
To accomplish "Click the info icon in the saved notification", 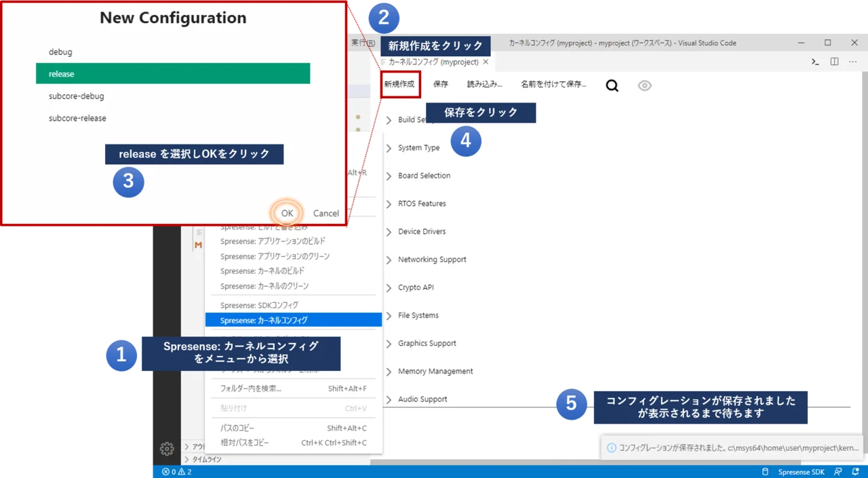I will pyautogui.click(x=612, y=447).
